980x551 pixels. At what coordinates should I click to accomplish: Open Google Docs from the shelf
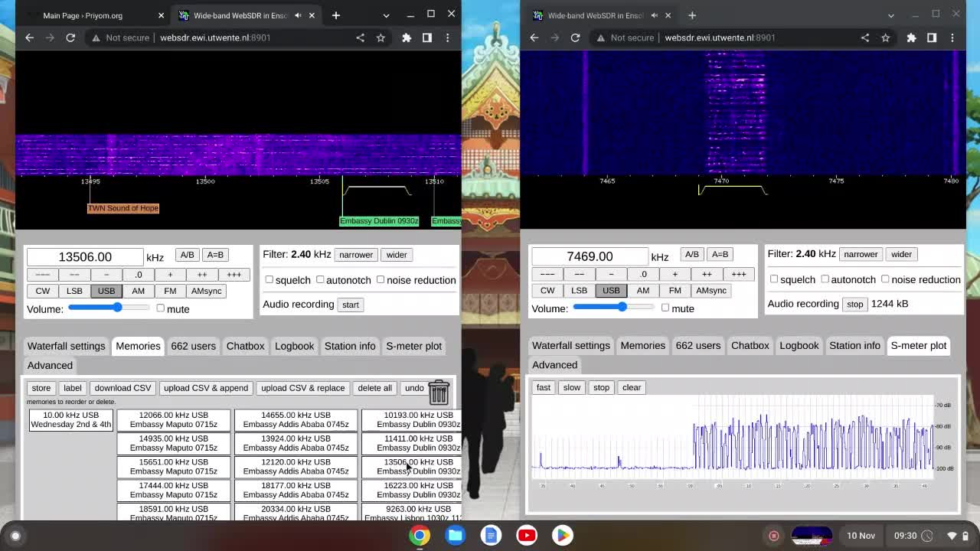(x=491, y=535)
